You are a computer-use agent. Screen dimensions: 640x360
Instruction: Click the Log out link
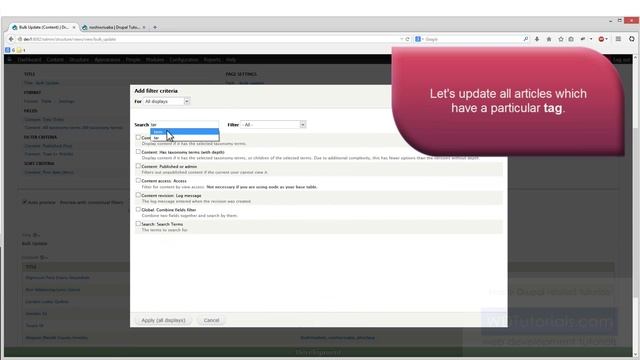(x=622, y=60)
